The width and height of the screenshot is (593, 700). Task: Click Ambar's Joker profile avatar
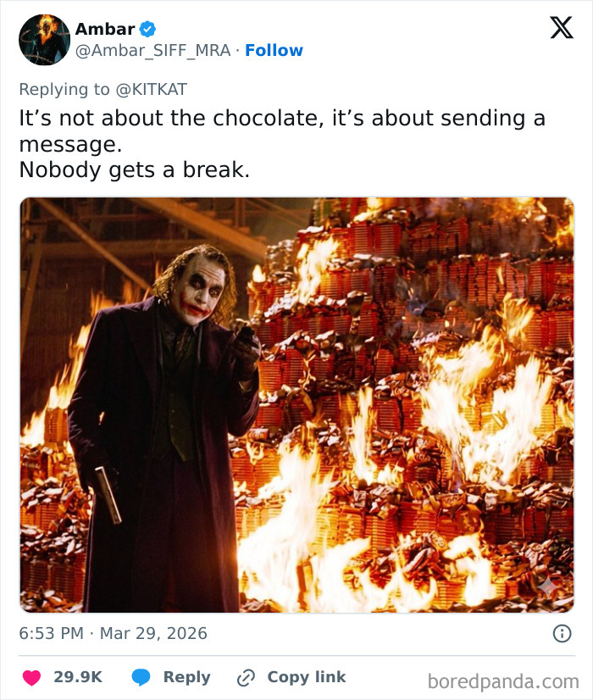(x=41, y=39)
